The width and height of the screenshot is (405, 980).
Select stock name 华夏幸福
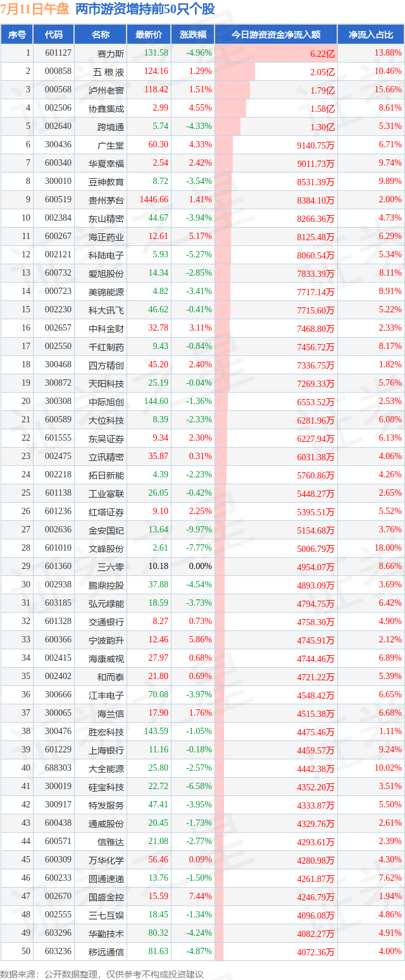[106, 164]
